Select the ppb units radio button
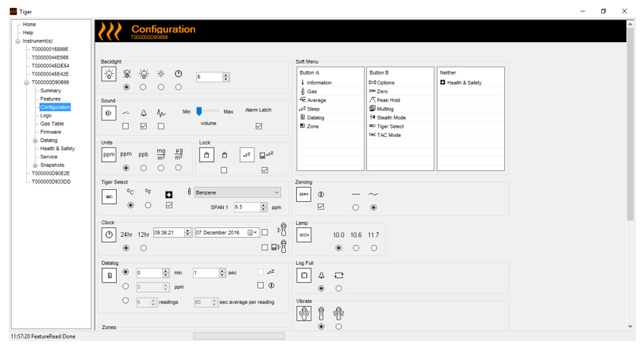The width and height of the screenshot is (644, 349). (144, 168)
